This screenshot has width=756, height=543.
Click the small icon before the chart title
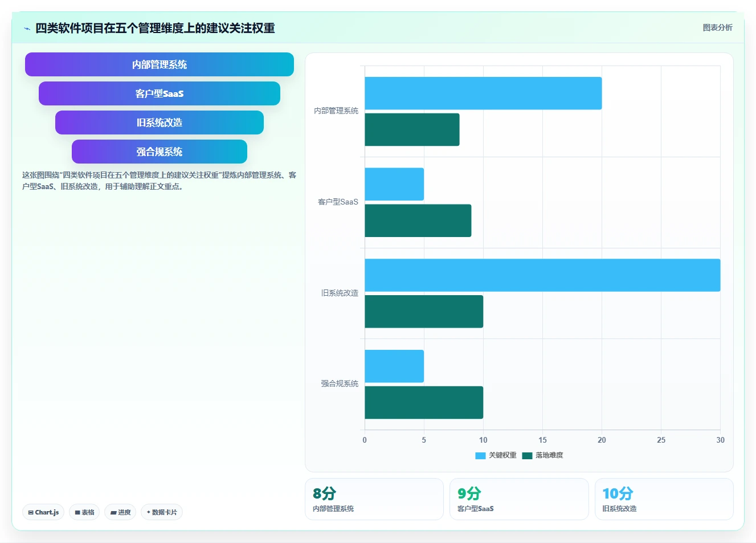pos(27,28)
